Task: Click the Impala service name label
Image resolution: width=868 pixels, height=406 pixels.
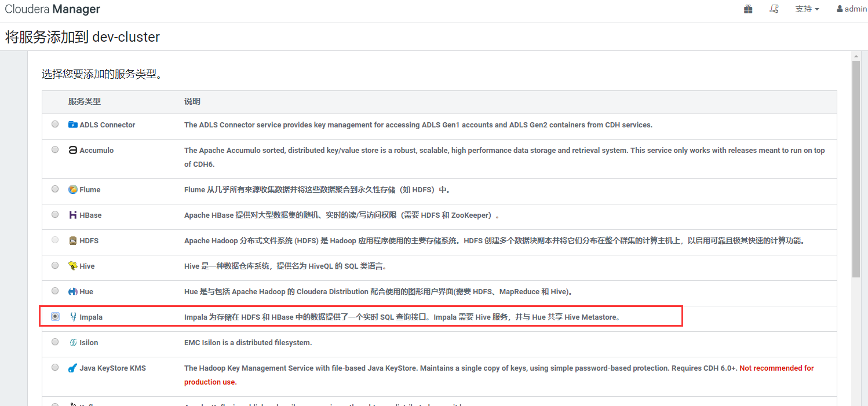Action: pyautogui.click(x=91, y=317)
